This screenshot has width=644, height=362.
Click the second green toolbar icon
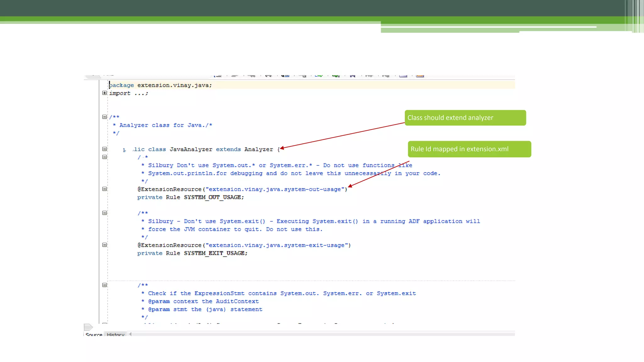point(336,76)
